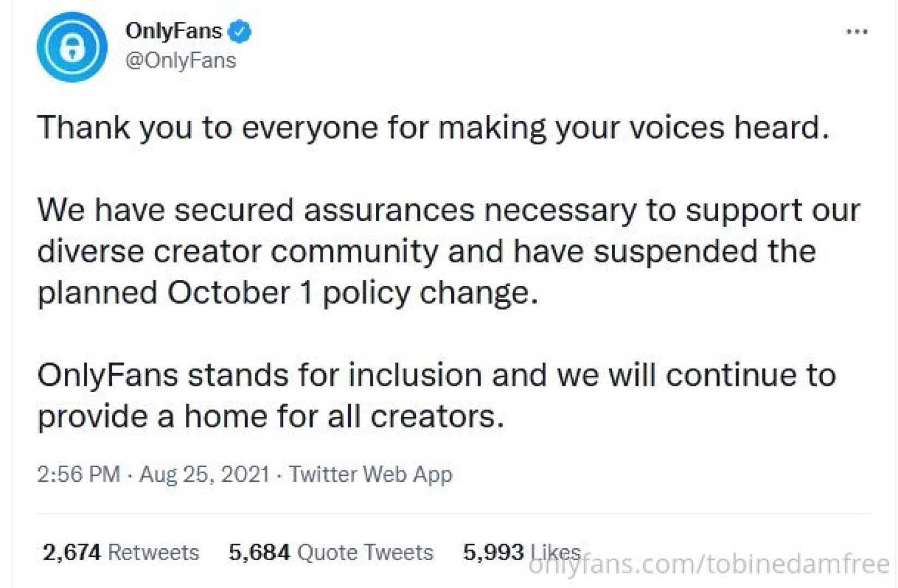
Task: Click the "diverse creator community" line
Action: [x=427, y=252]
